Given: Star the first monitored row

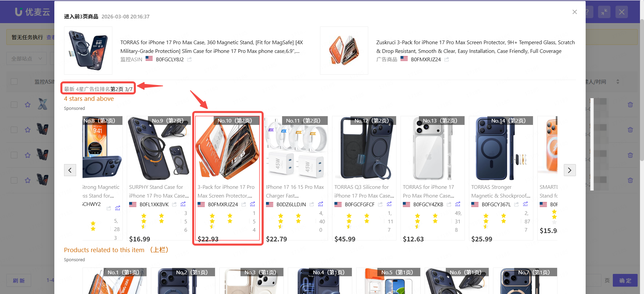Looking at the screenshot, I should click(x=28, y=104).
